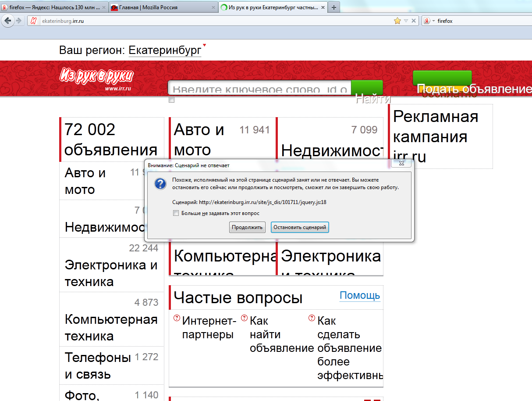
Task: Click the Продолжить button
Action: click(x=247, y=227)
